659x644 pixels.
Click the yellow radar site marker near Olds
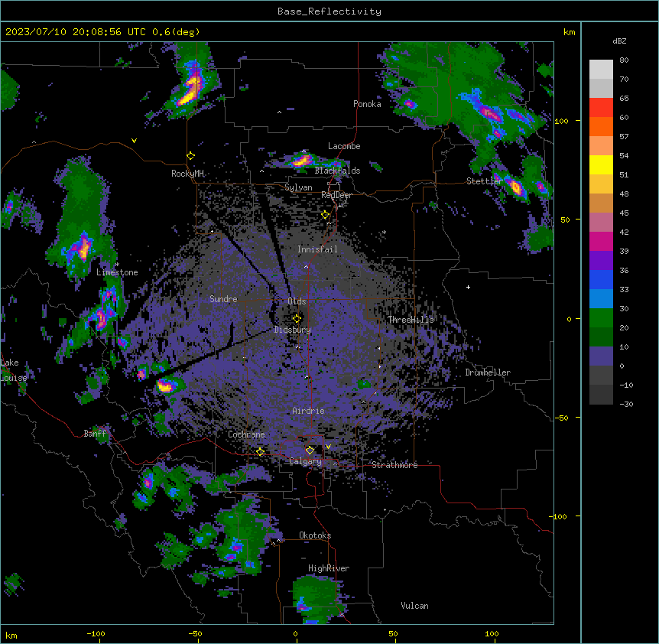[297, 318]
